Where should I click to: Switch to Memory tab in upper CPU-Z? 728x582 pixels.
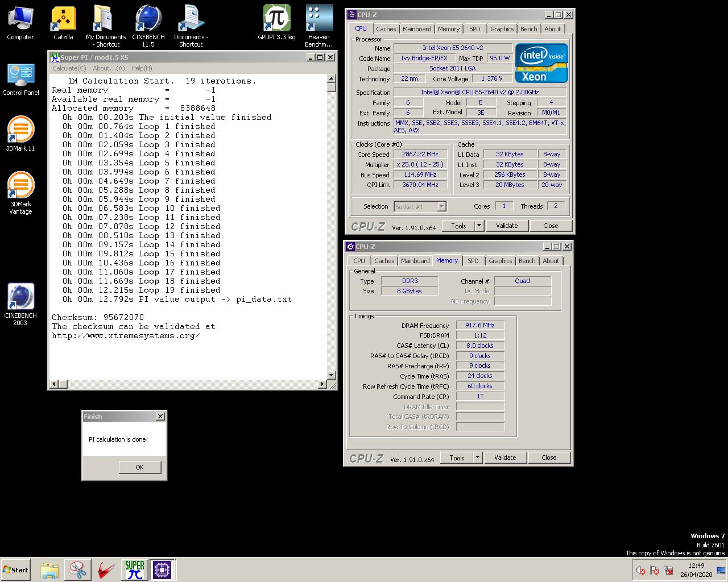[449, 29]
